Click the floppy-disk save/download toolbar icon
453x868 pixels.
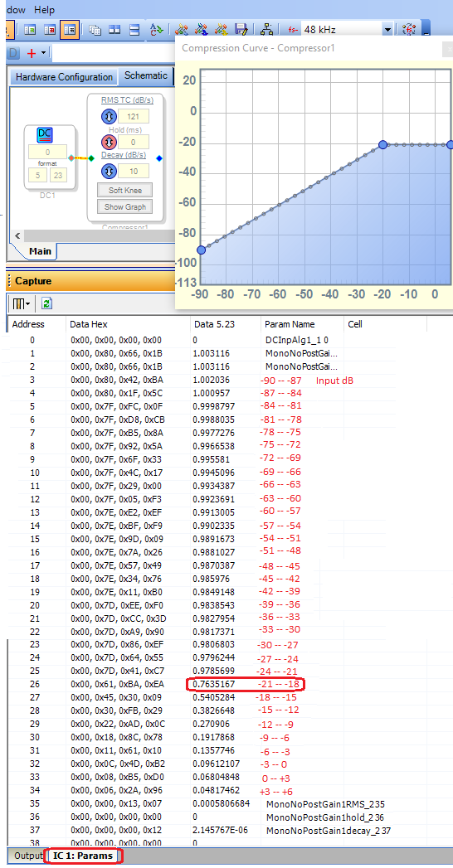(241, 30)
